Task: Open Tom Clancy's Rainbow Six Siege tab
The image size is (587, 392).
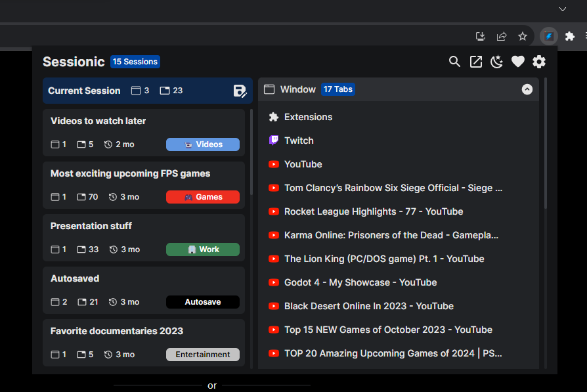Action: [x=399, y=188]
